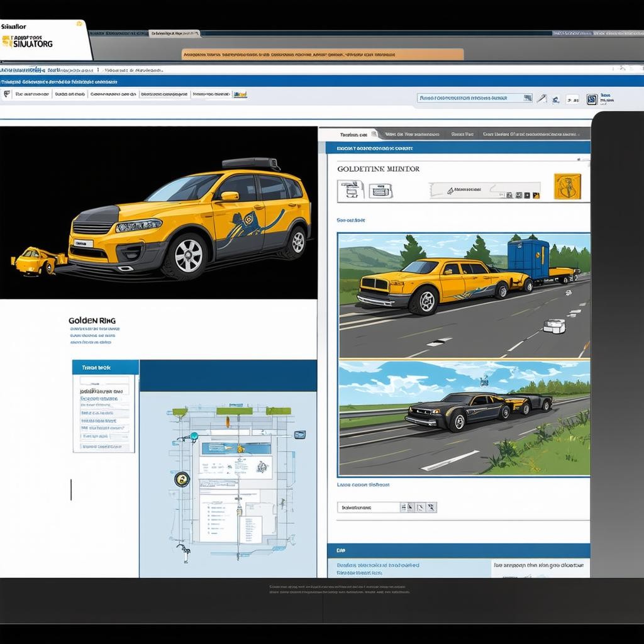This screenshot has height=644, width=644.
Task: Click the teal circle marker on the map
Action: [x=194, y=436]
